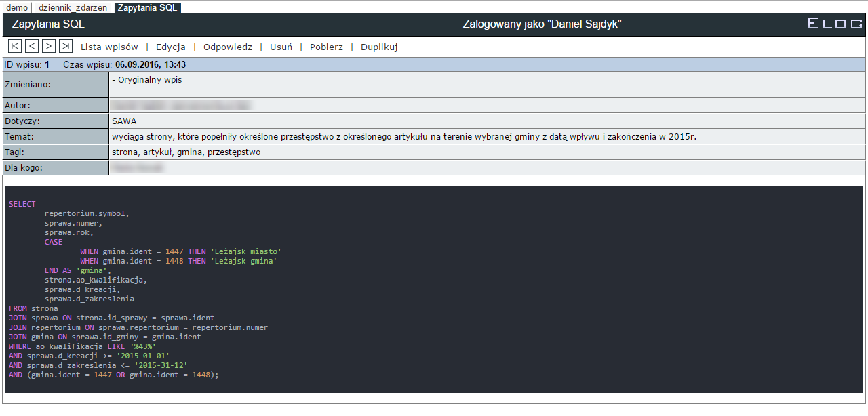
Task: Click the 'sprawa.numer,' code line
Action: [x=73, y=223]
